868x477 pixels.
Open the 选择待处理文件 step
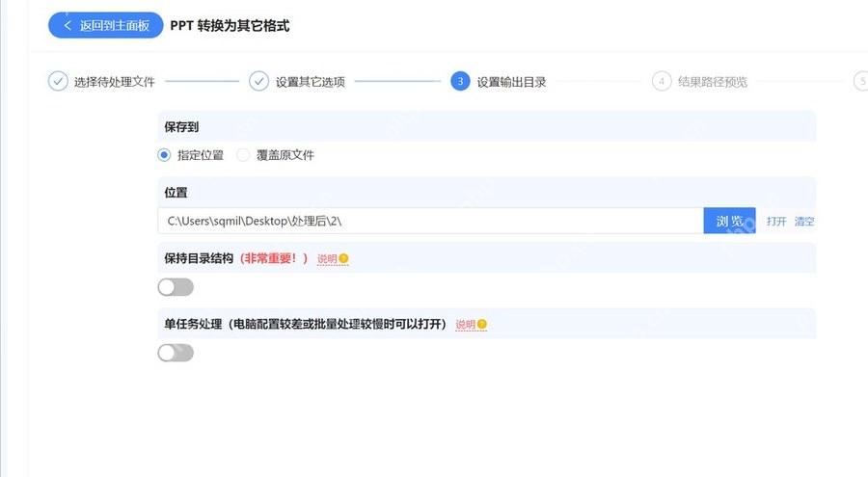tap(115, 82)
